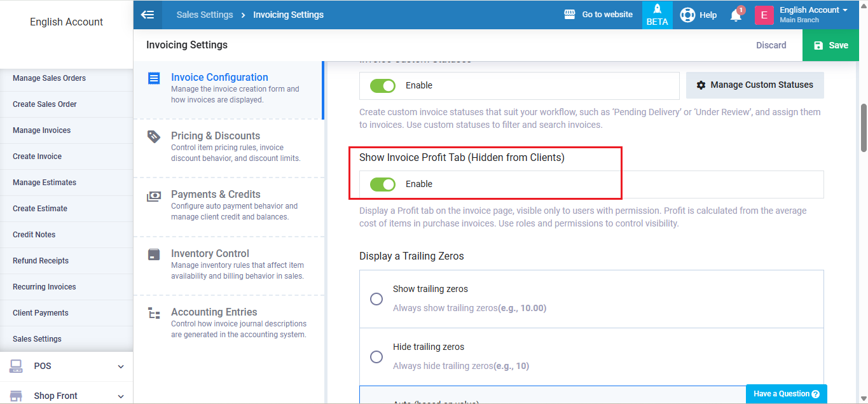Disable the Invoice Custom Statuses toggle

[x=383, y=86]
